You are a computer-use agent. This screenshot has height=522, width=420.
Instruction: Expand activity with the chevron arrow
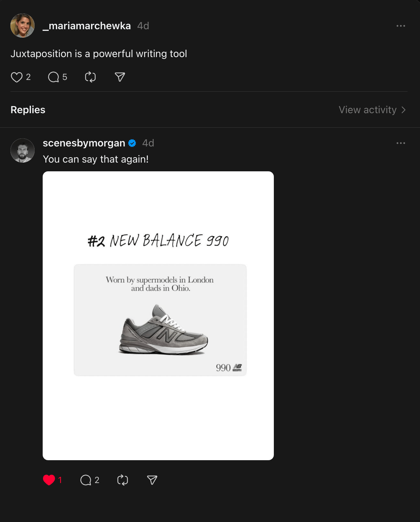pyautogui.click(x=404, y=110)
